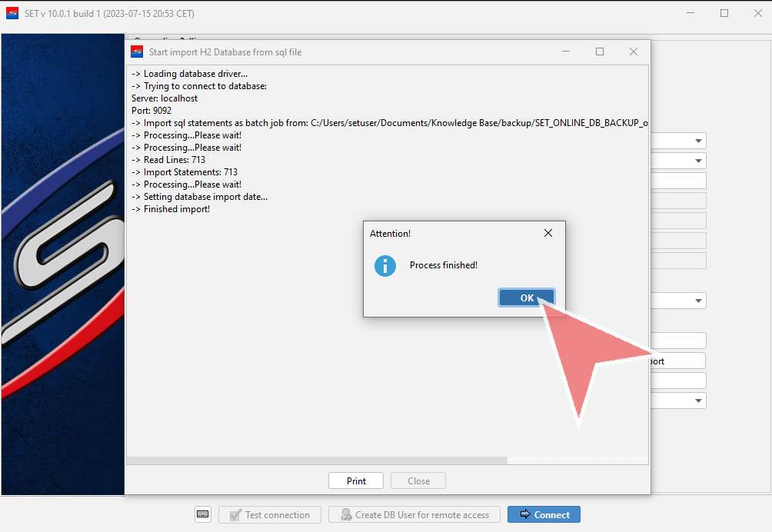Screen dimensions: 772x532
Task: Dismiss the Attention dialog with its X
Action: tap(547, 233)
